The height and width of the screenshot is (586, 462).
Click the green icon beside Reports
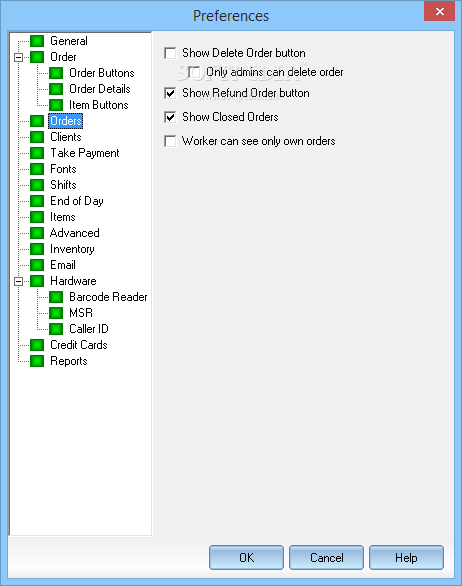click(37, 361)
